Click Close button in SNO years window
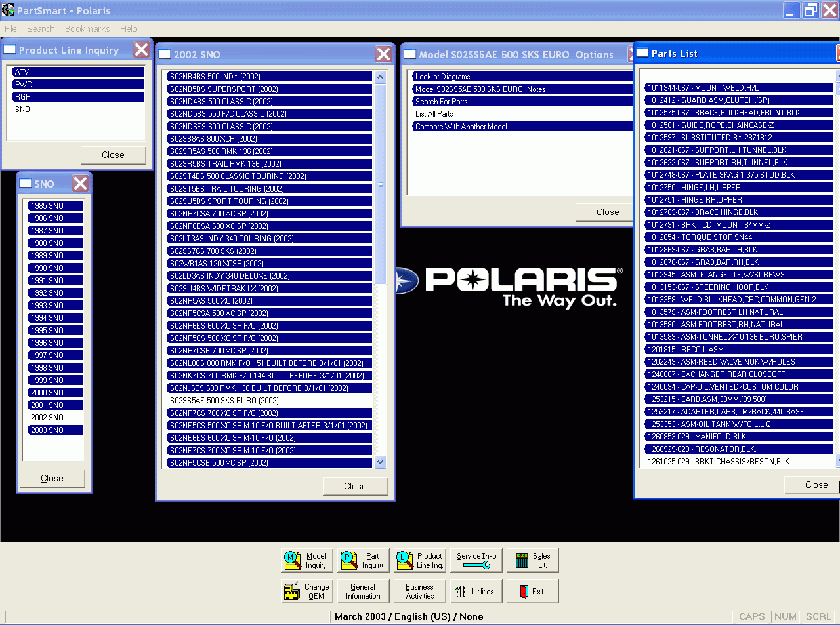Image resolution: width=840 pixels, height=625 pixels. tap(52, 479)
